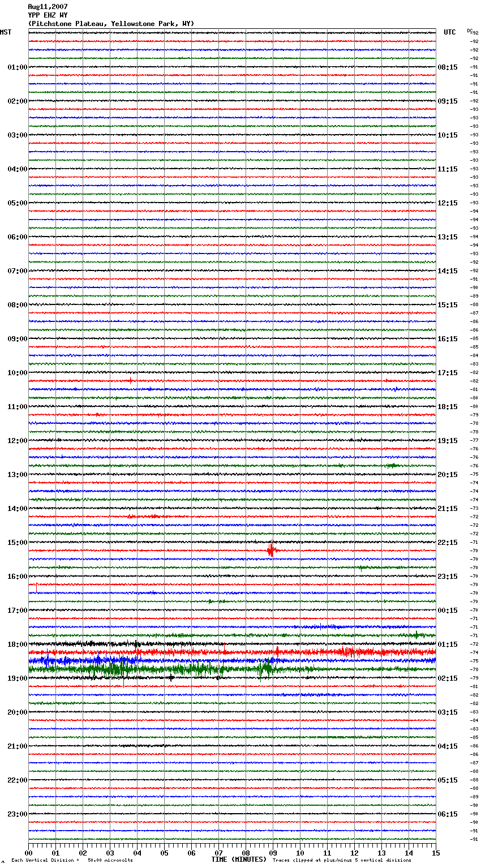Viewport: 481px width, 868px height.
Task: Click the 10:15 UTC time label
Action: [x=448, y=135]
